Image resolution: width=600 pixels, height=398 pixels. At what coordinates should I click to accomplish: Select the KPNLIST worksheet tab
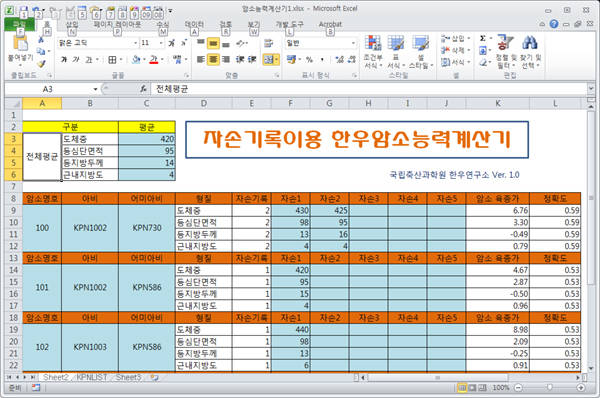click(x=92, y=377)
